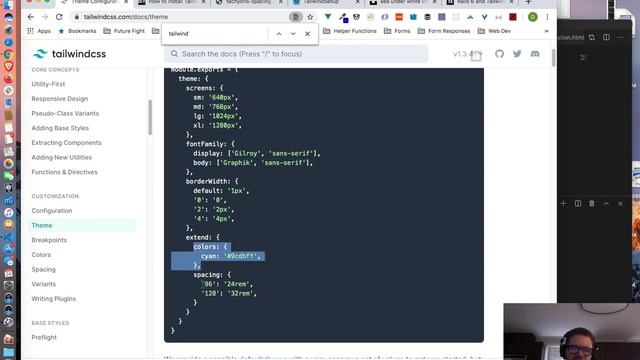Open the Form Responses bookmarks folder
The width and height of the screenshot is (640, 360).
pyautogui.click(x=444, y=31)
